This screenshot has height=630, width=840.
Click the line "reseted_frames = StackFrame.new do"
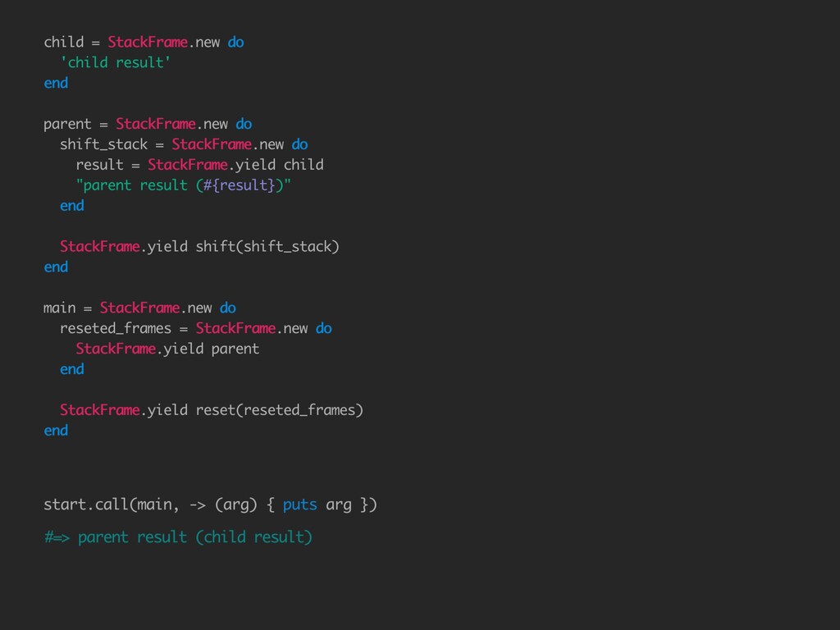[x=195, y=328]
